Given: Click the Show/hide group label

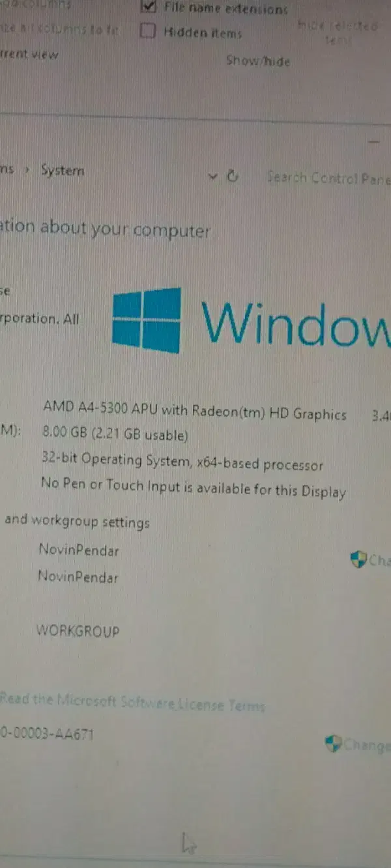Looking at the screenshot, I should 257,61.
